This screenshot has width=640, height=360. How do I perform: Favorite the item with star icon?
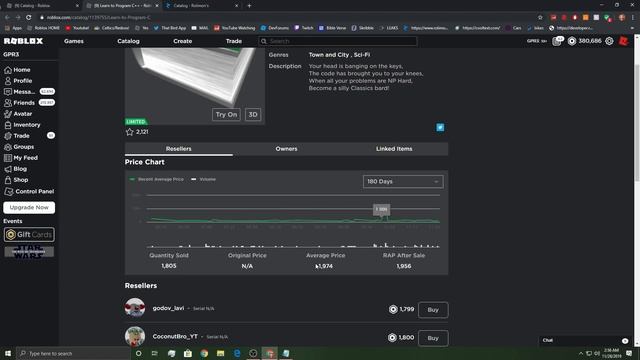[129, 132]
